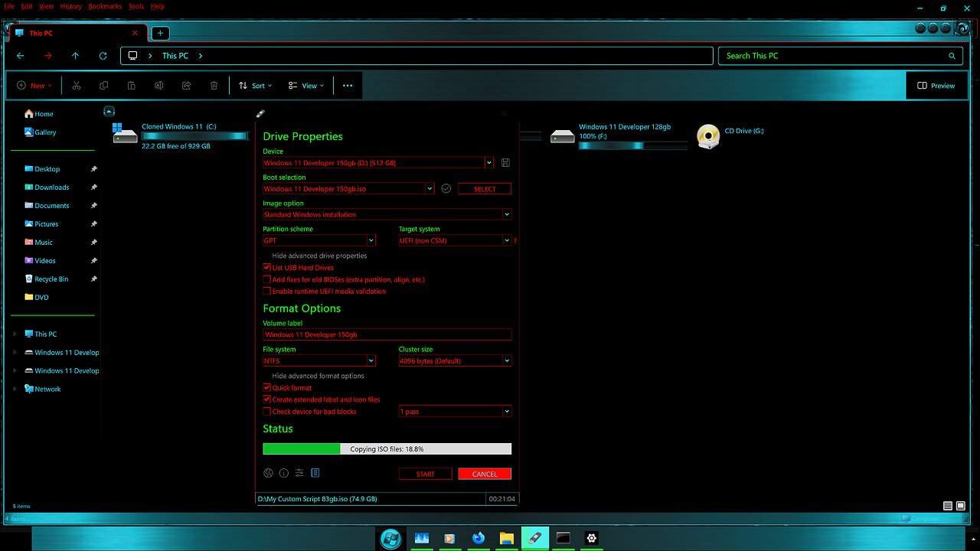Click the Cut scissors icon

77,86
